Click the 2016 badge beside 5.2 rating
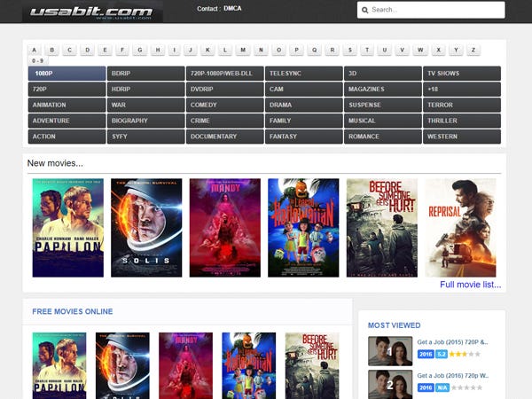 coord(426,354)
